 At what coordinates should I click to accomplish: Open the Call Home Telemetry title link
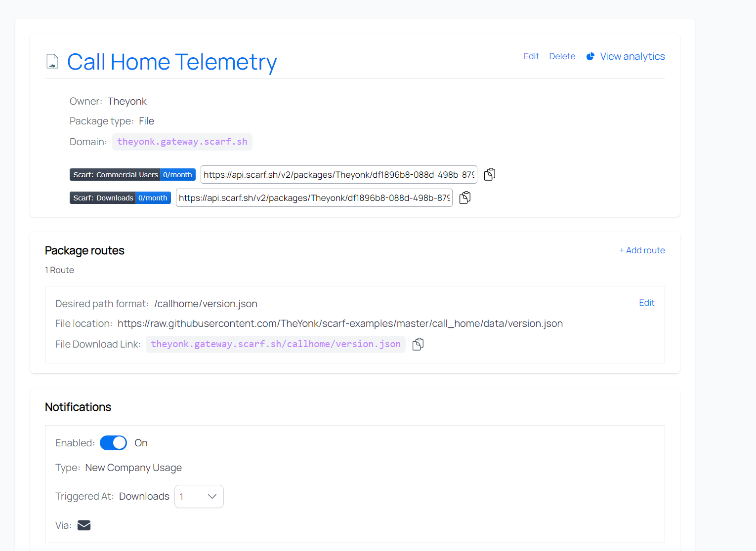(172, 62)
